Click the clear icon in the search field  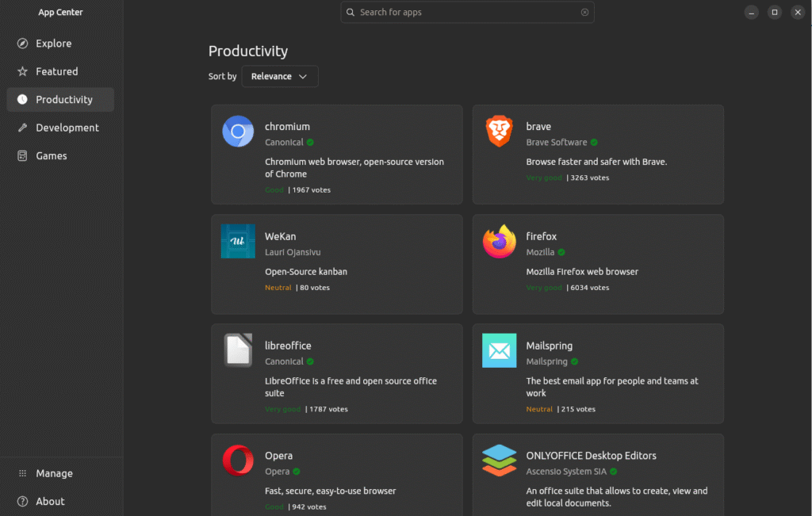[x=584, y=12]
